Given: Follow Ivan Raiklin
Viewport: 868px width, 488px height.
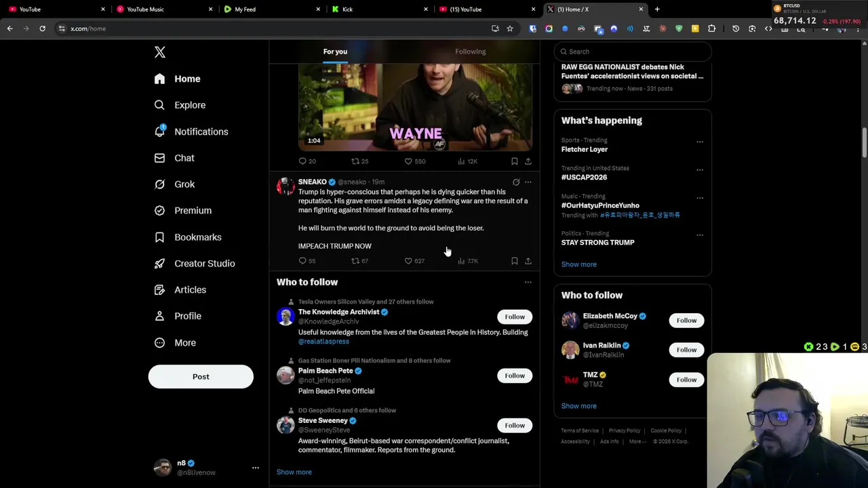Looking at the screenshot, I should (686, 350).
